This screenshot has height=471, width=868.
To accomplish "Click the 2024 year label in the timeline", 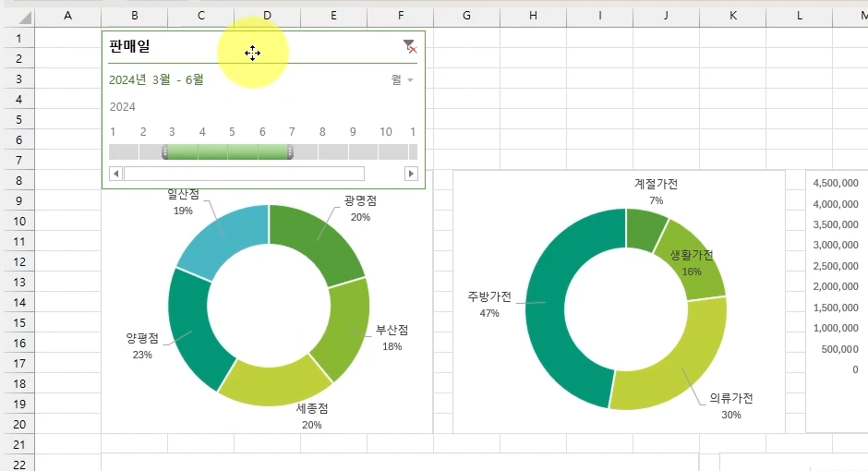I will click(122, 107).
